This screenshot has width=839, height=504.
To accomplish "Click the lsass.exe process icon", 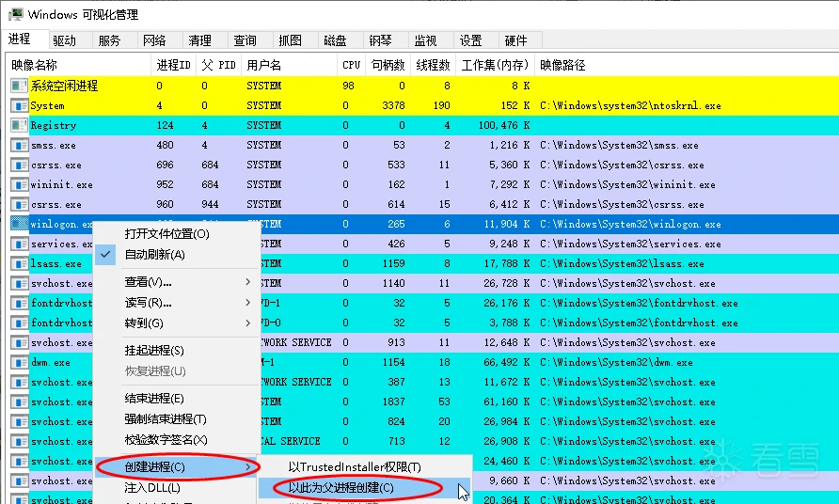I will (x=19, y=264).
